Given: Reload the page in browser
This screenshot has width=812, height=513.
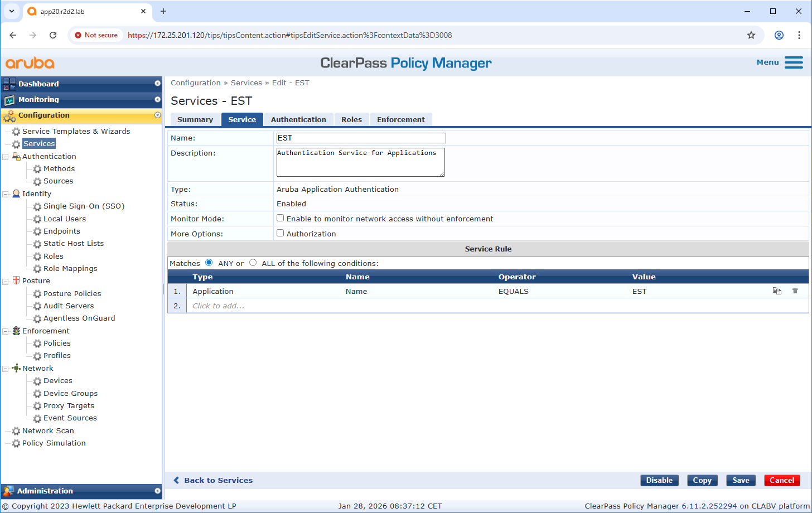Looking at the screenshot, I should (x=53, y=35).
